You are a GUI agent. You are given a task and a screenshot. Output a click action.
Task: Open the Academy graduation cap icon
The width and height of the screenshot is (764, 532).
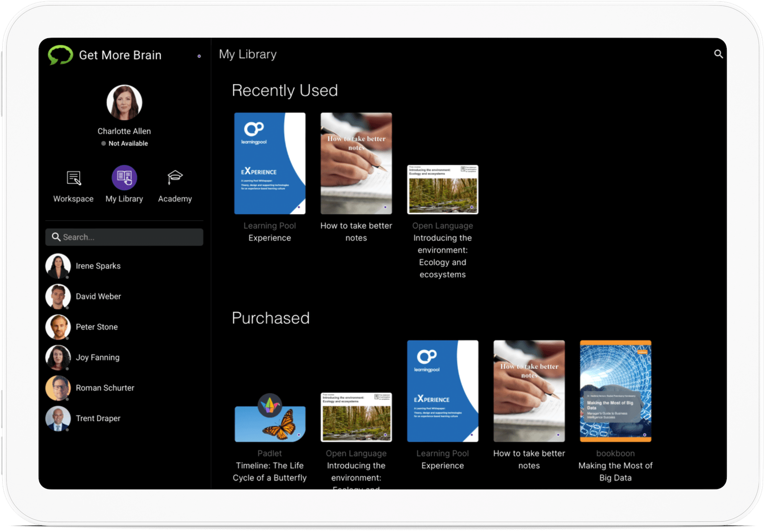[175, 178]
